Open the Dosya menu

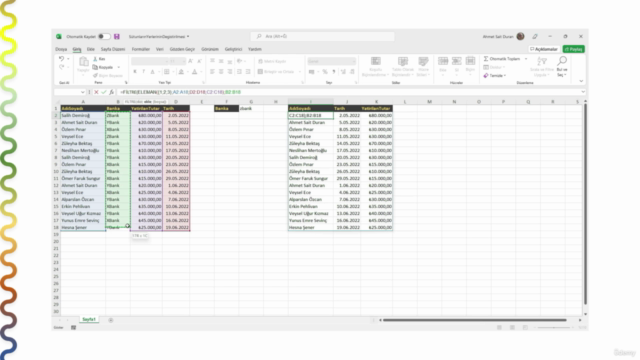pos(61,49)
